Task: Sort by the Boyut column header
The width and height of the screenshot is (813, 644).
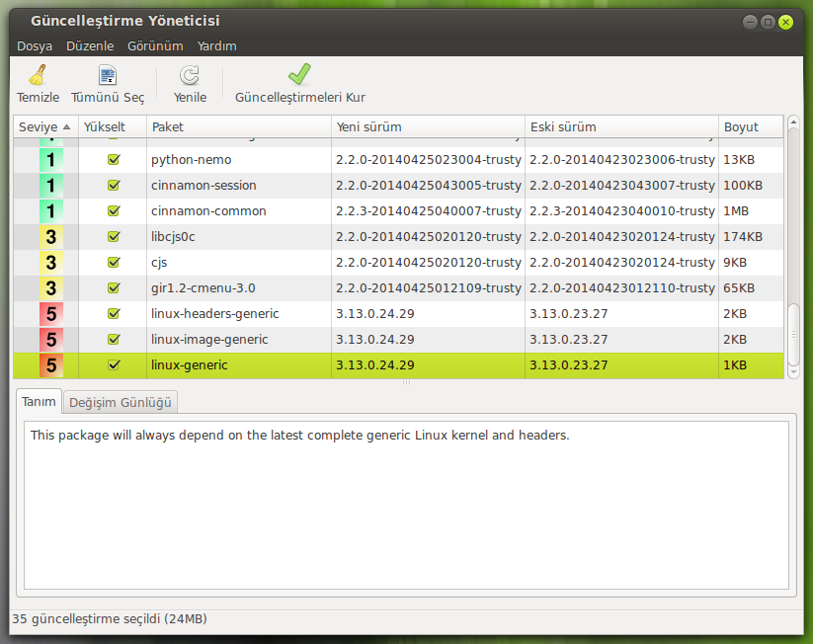Action: [x=751, y=127]
